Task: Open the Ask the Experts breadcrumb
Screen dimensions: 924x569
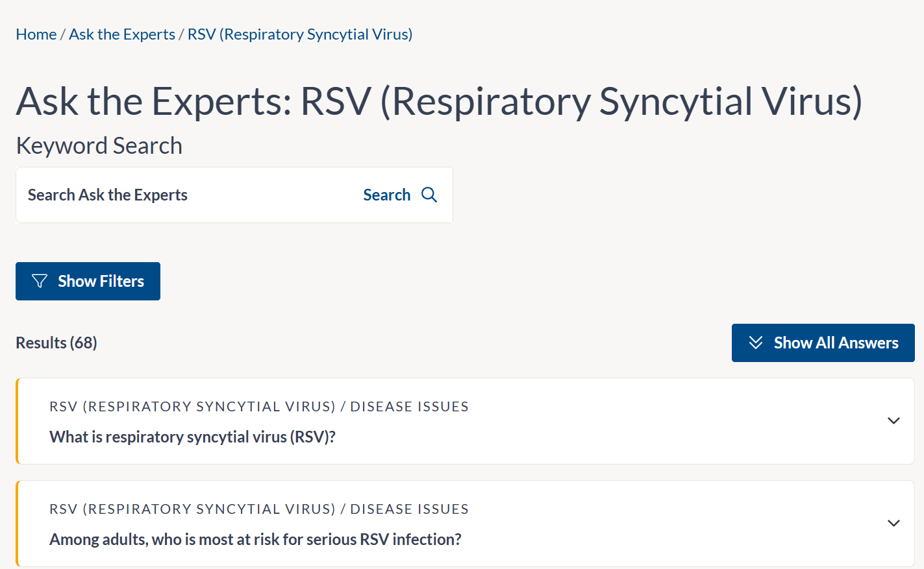Action: [122, 34]
